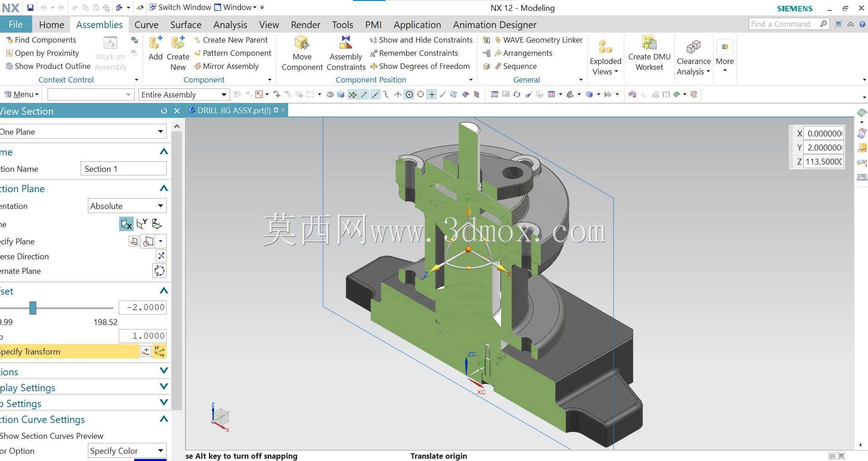
Task: Click Show and Hide Constraints
Action: coord(421,40)
